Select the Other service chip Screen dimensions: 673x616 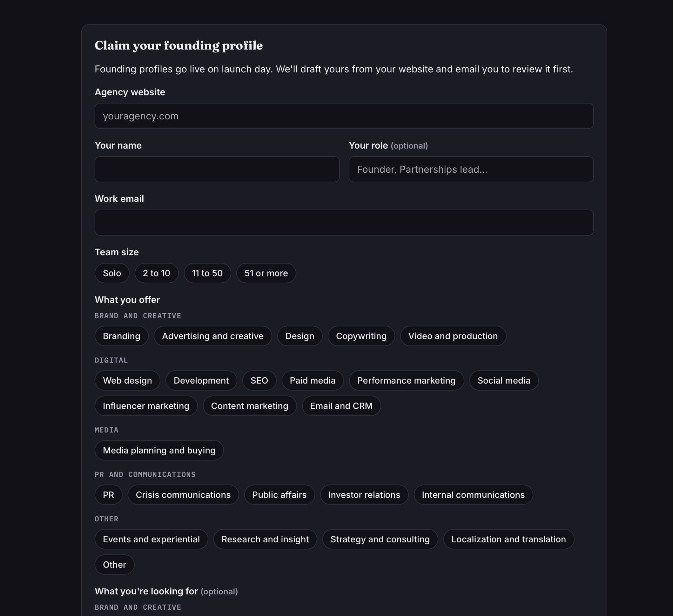click(115, 564)
